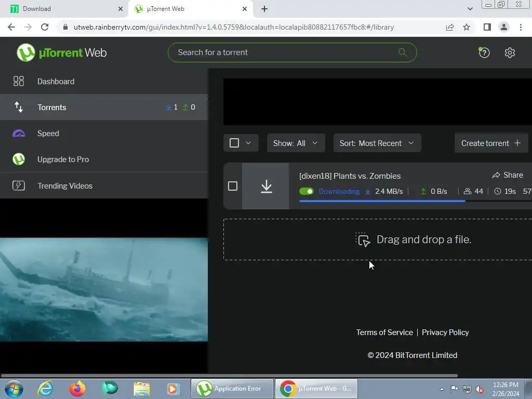Open the help question mark icon
532x399 pixels.
click(x=484, y=52)
